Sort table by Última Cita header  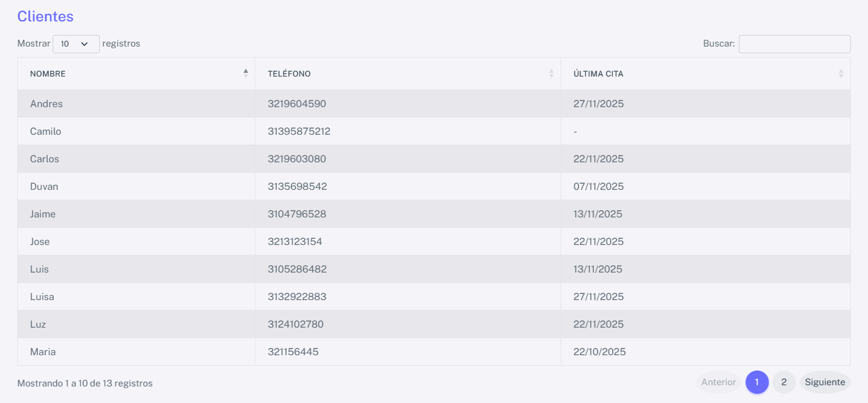tap(598, 74)
